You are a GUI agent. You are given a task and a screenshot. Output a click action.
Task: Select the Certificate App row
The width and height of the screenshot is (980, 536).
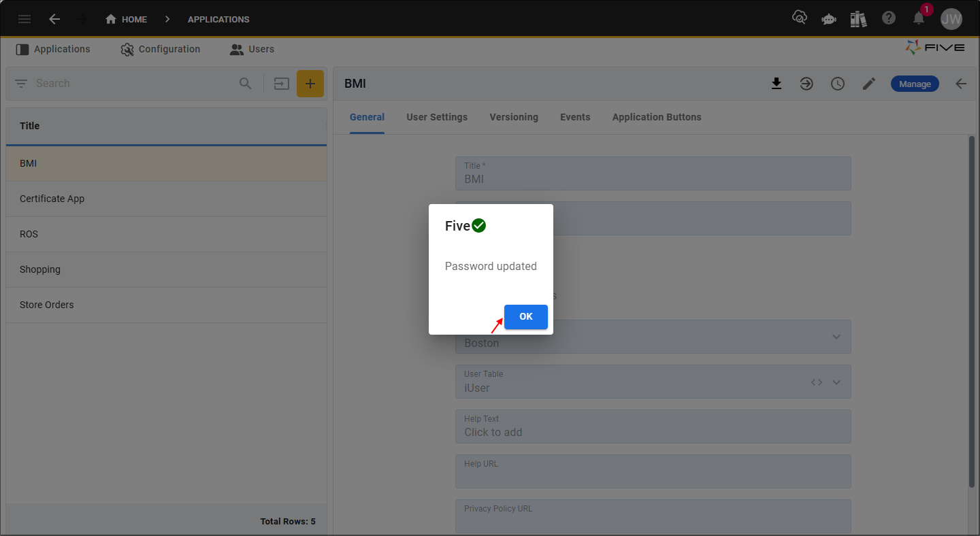[166, 199]
